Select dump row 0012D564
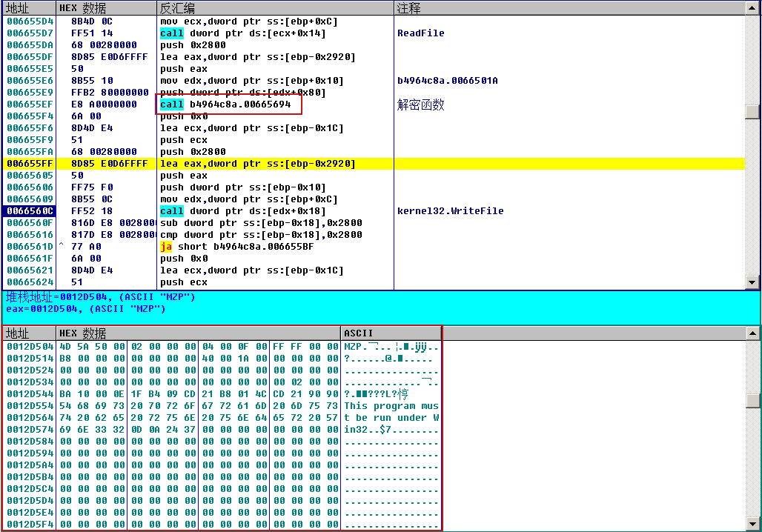Screen dimensions: 762x532 pos(222,418)
